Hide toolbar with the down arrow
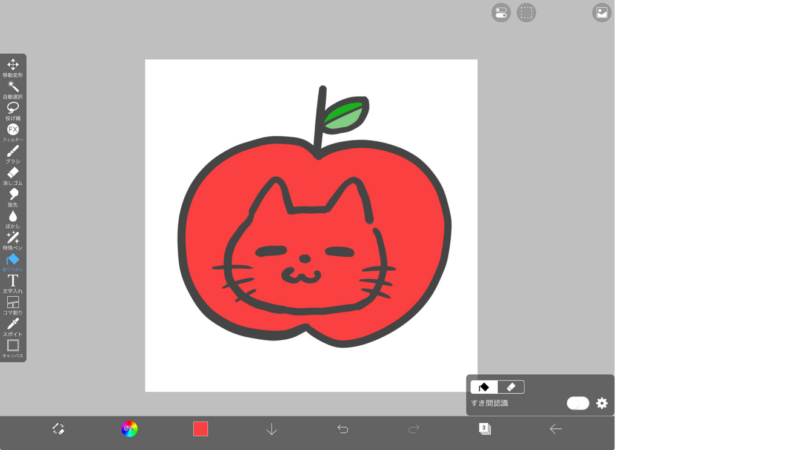Viewport: 800px width, 450px height. click(271, 429)
